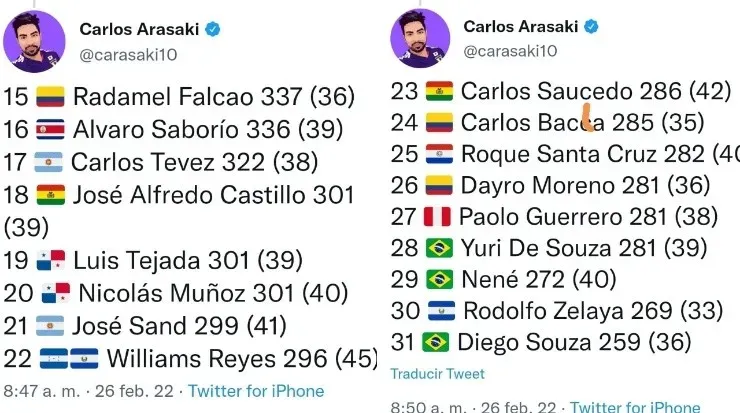Click the verified badge in the left tweet header
The height and width of the screenshot is (413, 740).
pyautogui.click(x=212, y=30)
